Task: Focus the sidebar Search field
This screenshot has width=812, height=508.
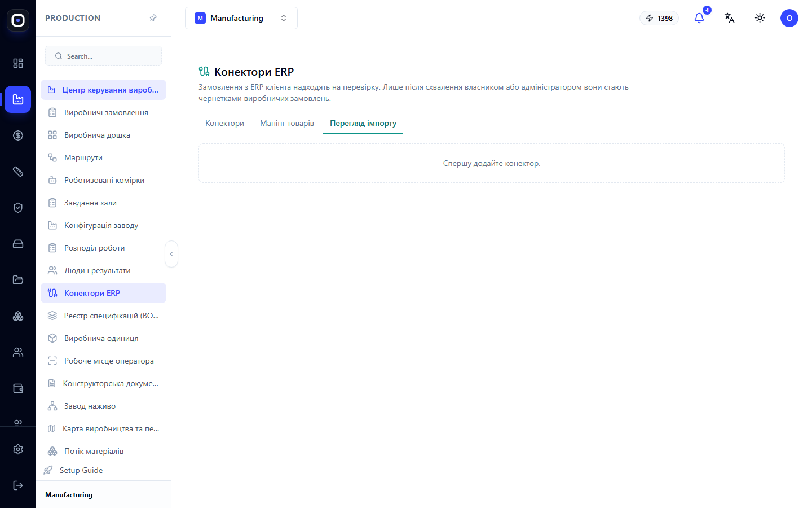Action: click(103, 56)
